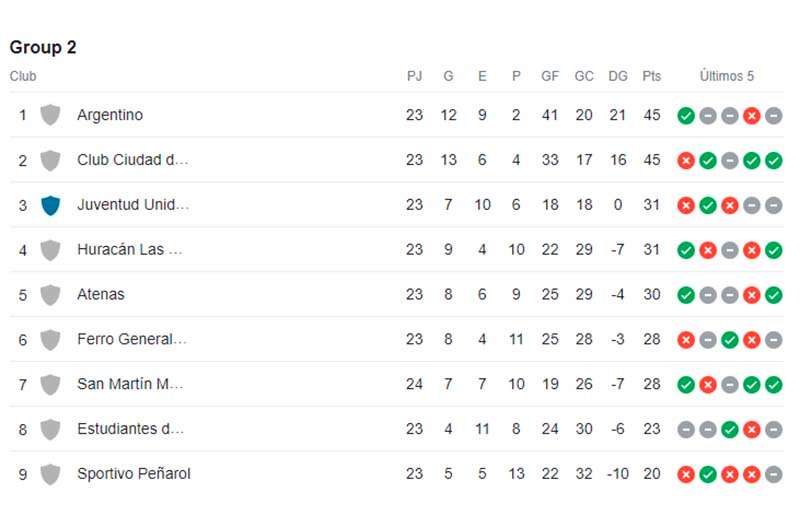Open the Huracán Las team link
800x530 pixels.
(130, 249)
